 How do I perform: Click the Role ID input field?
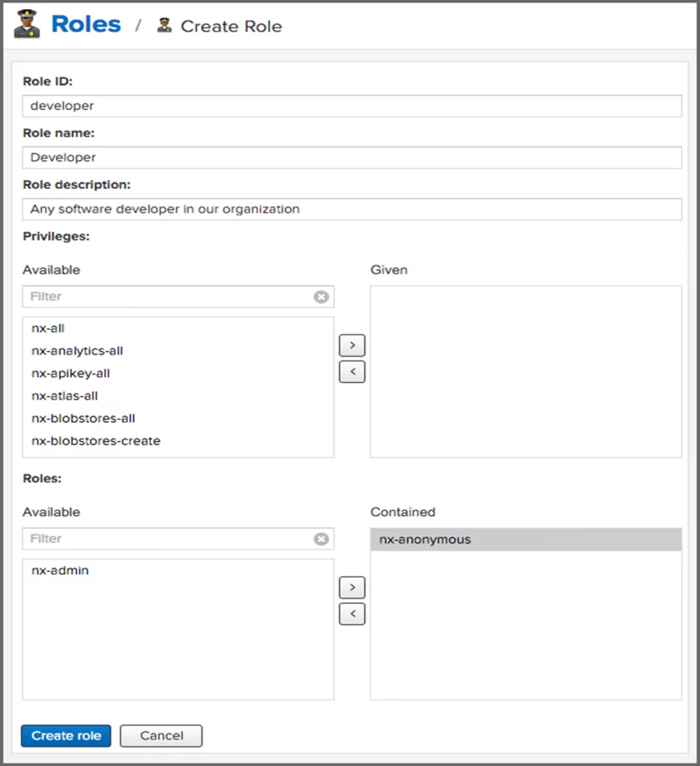click(351, 106)
